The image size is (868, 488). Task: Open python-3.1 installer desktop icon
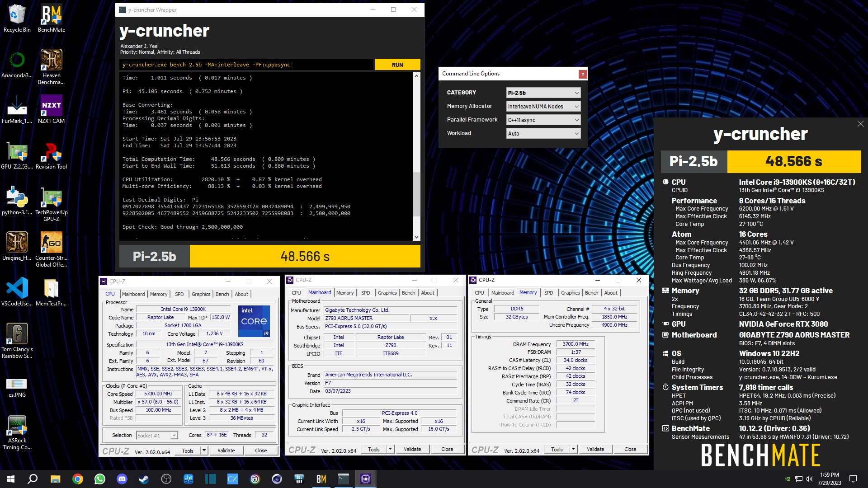tap(17, 201)
